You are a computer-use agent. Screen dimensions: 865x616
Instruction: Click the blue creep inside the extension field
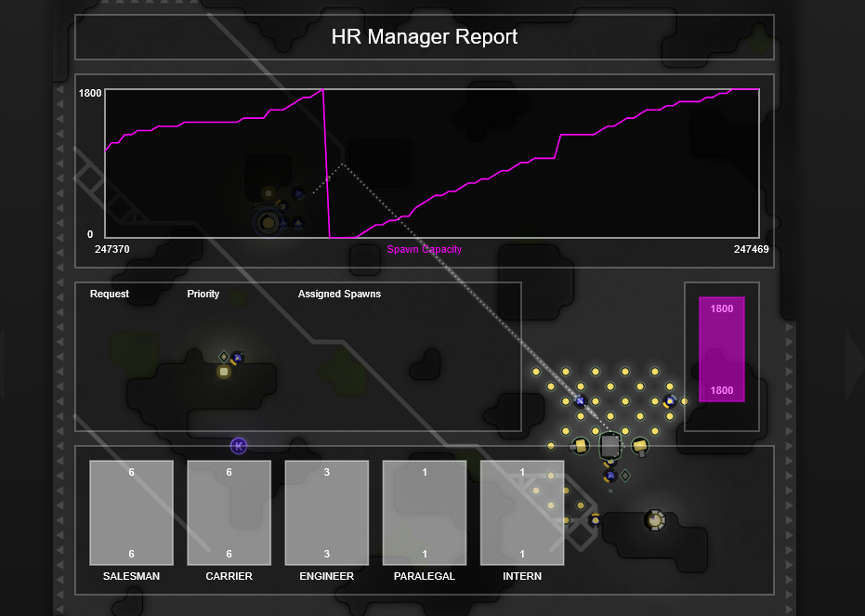pyautogui.click(x=580, y=401)
